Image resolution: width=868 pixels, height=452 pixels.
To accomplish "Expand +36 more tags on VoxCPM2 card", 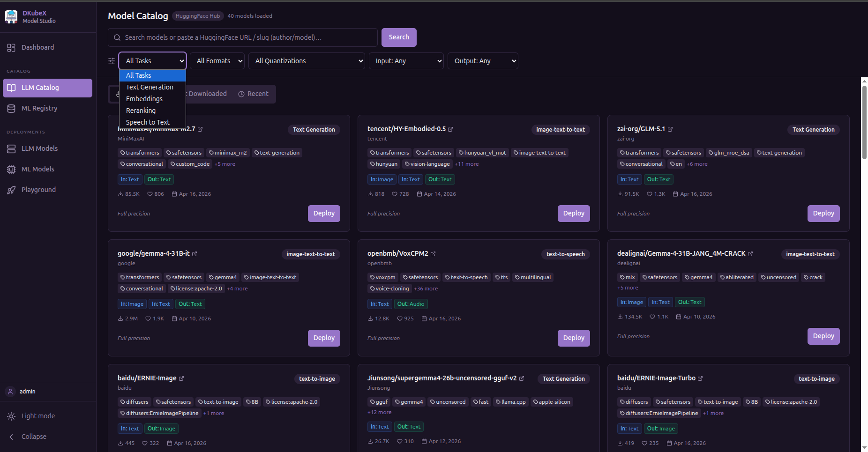I will click(x=426, y=289).
